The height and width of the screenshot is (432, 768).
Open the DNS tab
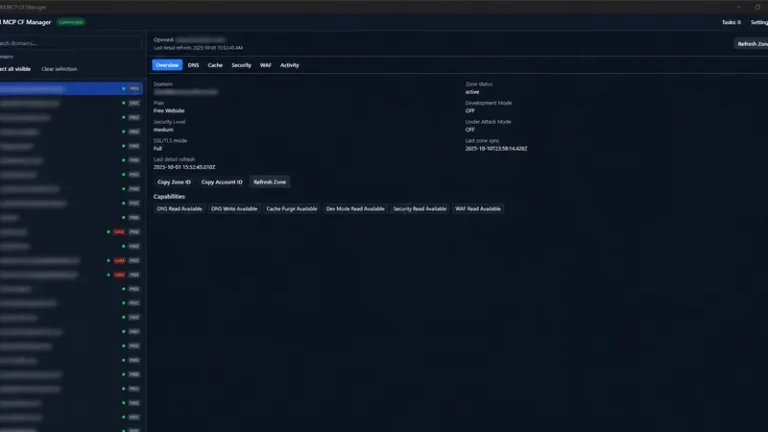(193, 65)
